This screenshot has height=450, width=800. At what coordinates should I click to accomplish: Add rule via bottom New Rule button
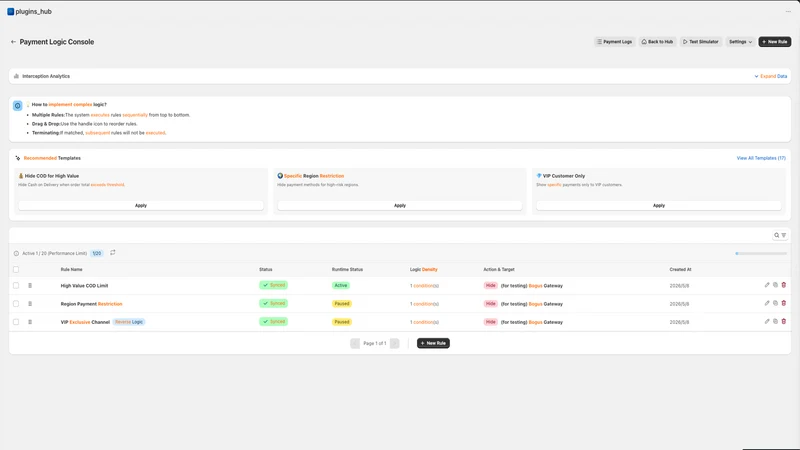pyautogui.click(x=433, y=343)
